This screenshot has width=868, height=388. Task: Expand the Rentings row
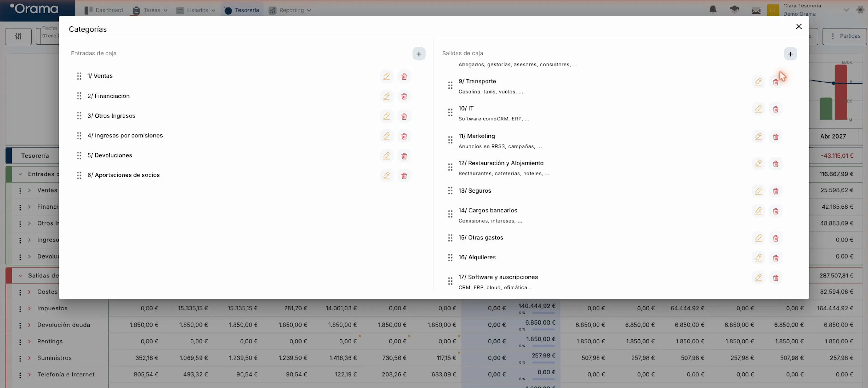click(x=29, y=341)
